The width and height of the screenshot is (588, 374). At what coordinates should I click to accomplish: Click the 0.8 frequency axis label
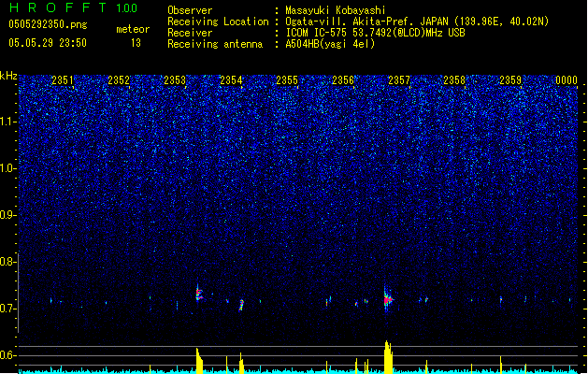click(7, 262)
